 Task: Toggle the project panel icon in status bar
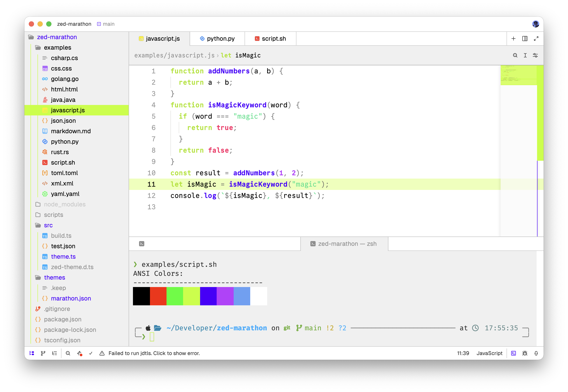click(32, 353)
